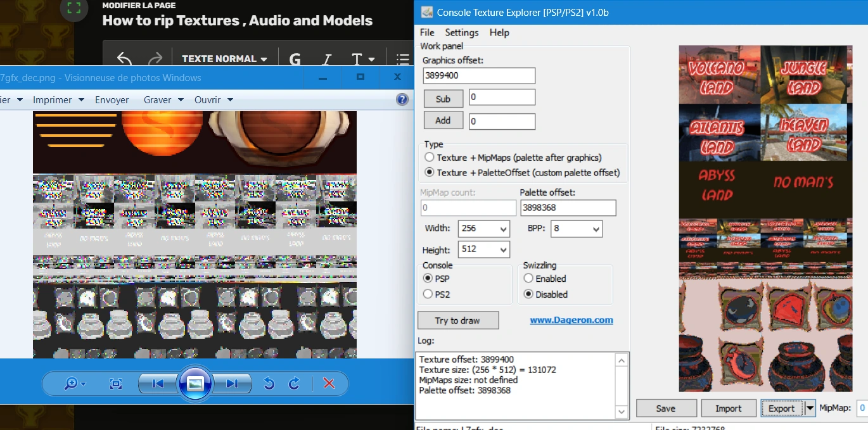Go to next image in photo viewer
Viewport: 868px width, 430px height.
(x=232, y=383)
